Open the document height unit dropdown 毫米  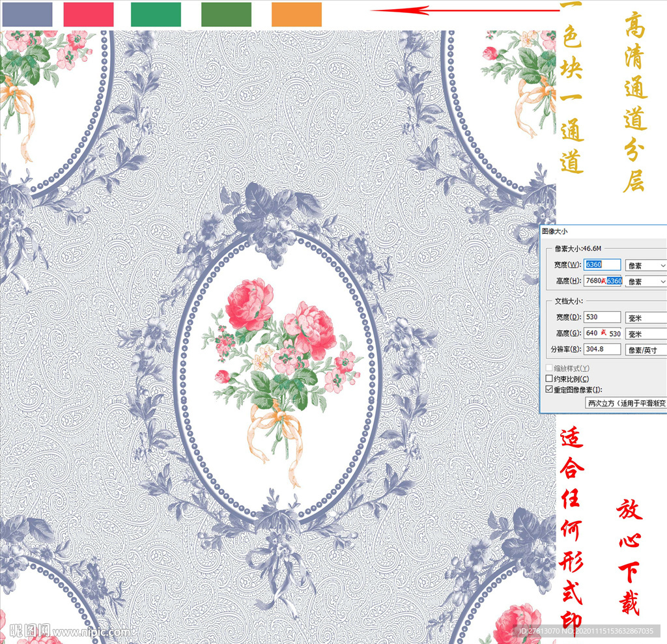[646, 334]
